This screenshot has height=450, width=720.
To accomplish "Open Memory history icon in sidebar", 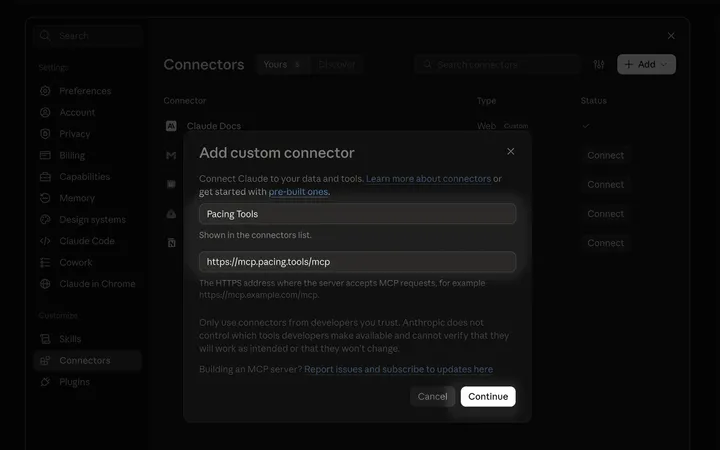I will tap(45, 198).
